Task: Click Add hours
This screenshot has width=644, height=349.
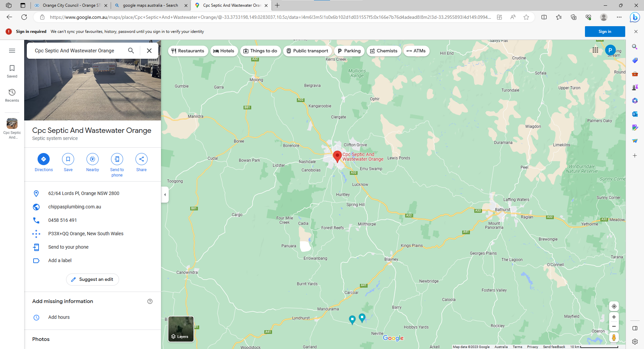Action: point(93,317)
